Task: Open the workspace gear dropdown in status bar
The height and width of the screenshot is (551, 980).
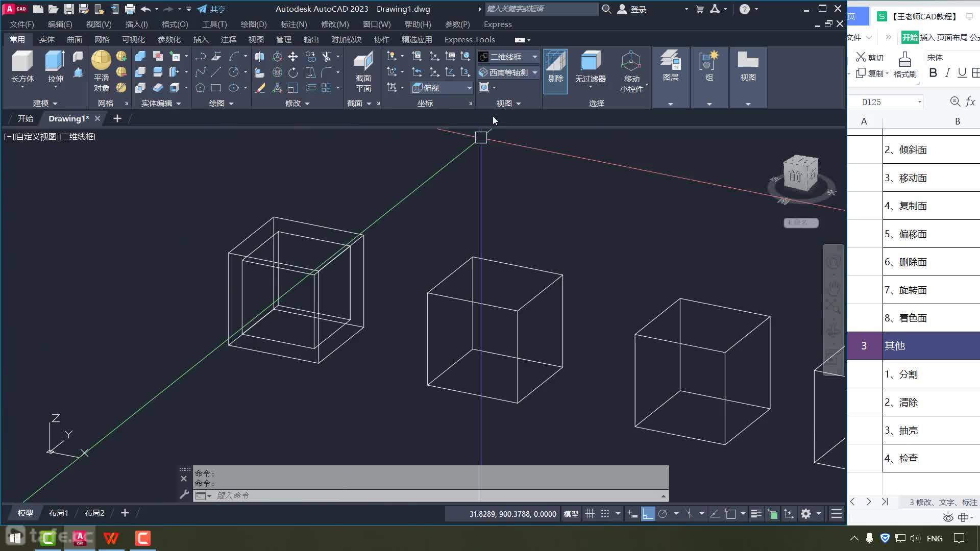Action: (x=819, y=514)
